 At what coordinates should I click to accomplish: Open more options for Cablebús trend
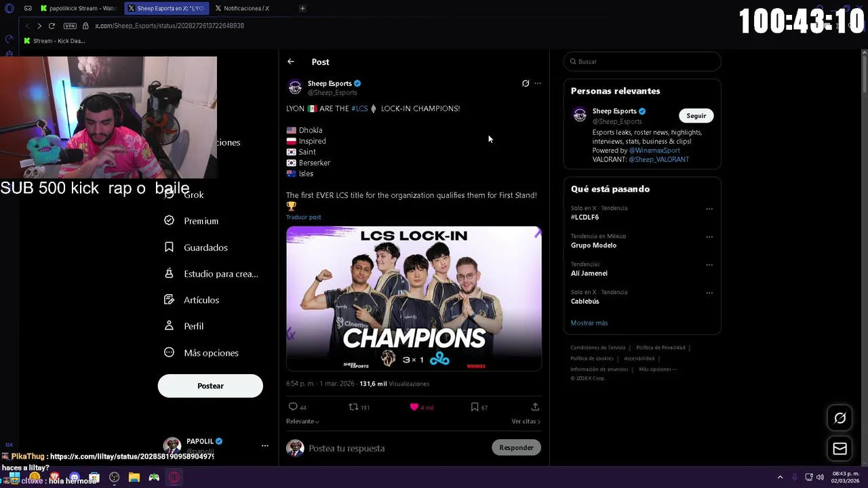coord(709,293)
